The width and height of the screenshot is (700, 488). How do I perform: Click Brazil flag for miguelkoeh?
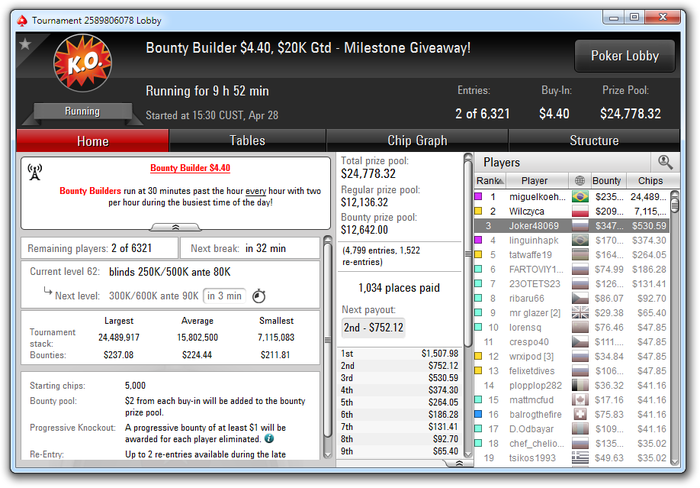coord(580,196)
